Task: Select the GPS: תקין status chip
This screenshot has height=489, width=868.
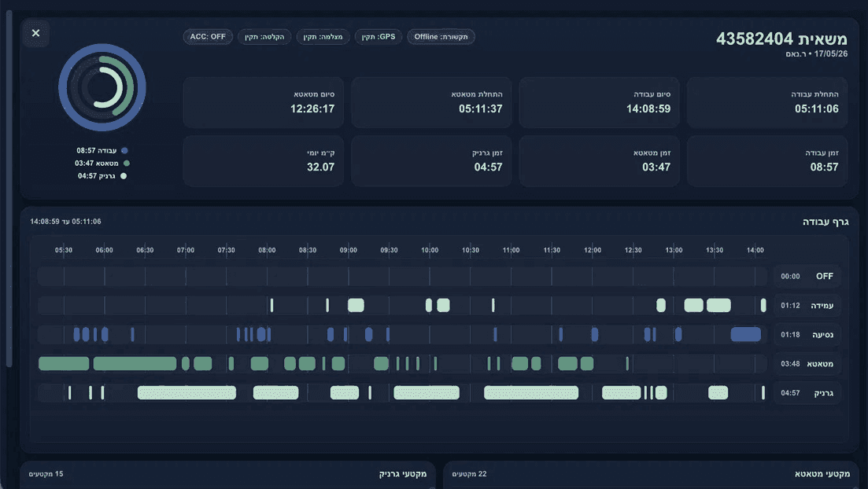Action: (378, 37)
